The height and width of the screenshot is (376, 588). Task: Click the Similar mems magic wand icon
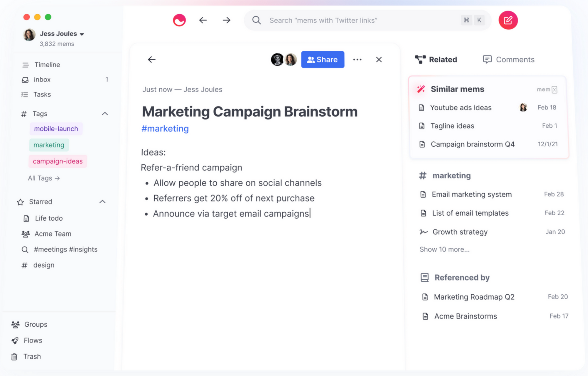click(x=421, y=89)
